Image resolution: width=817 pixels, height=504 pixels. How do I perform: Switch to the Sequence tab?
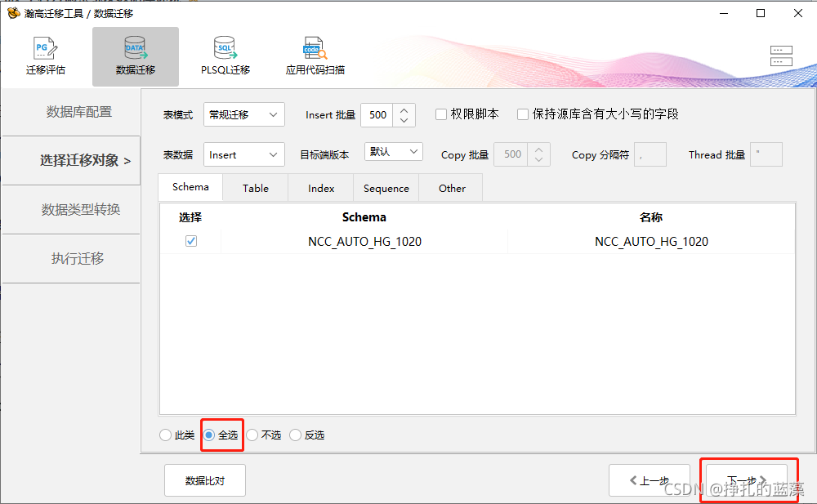coord(386,188)
